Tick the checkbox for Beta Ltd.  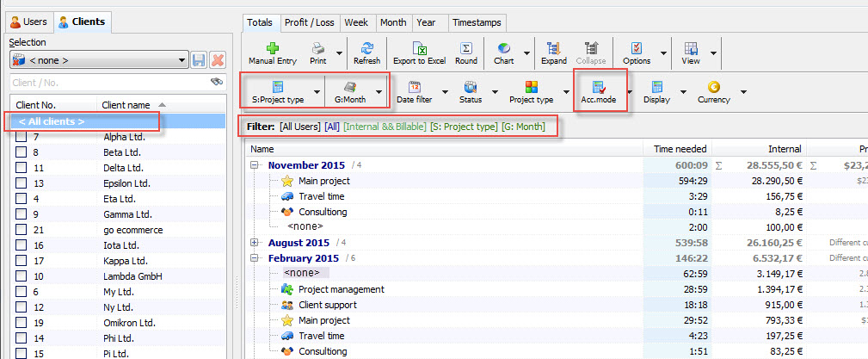pyautogui.click(x=21, y=152)
